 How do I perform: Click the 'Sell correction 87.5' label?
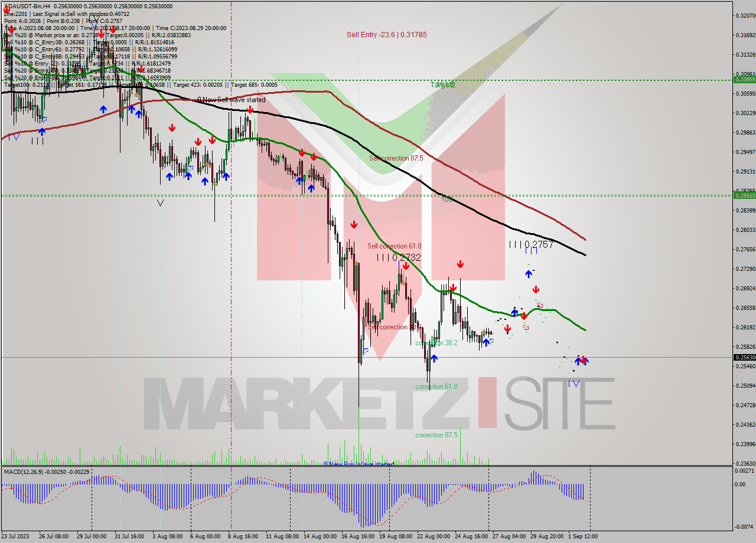coord(396,158)
